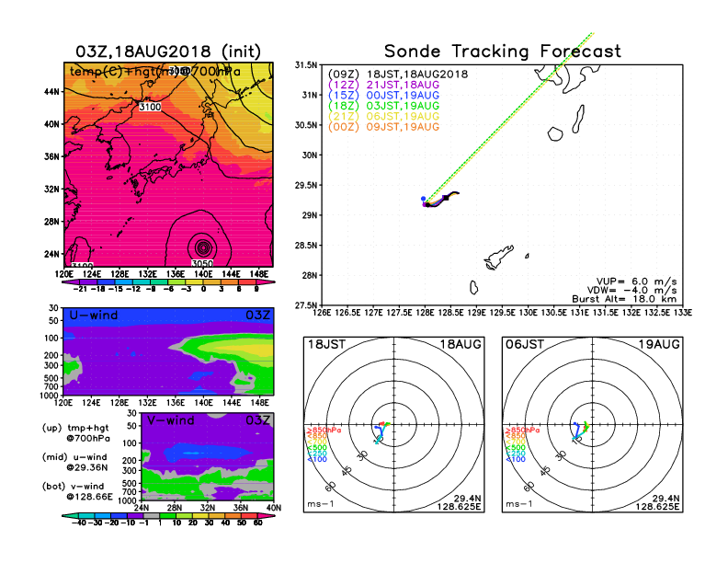Click the '(09Z) 18JST,18AUG2018' legend entry

(398, 75)
